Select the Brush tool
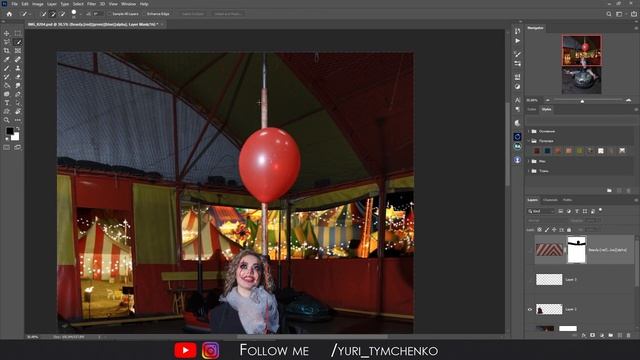 click(x=7, y=68)
